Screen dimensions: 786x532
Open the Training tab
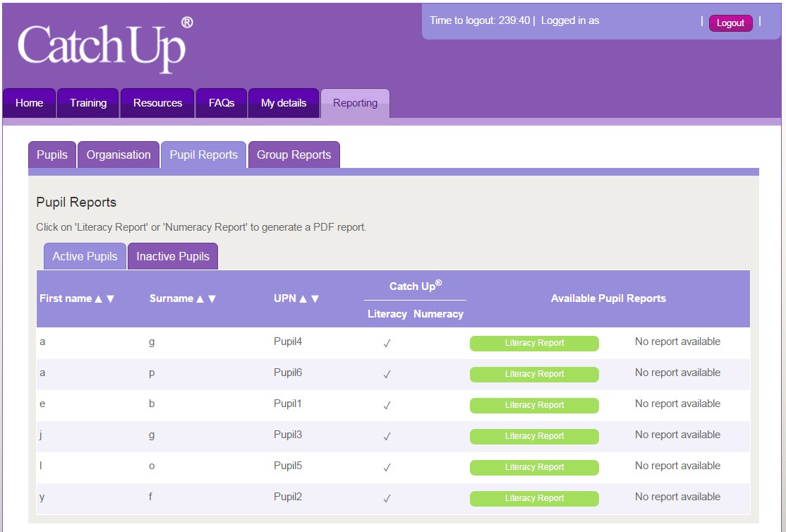pyautogui.click(x=88, y=103)
